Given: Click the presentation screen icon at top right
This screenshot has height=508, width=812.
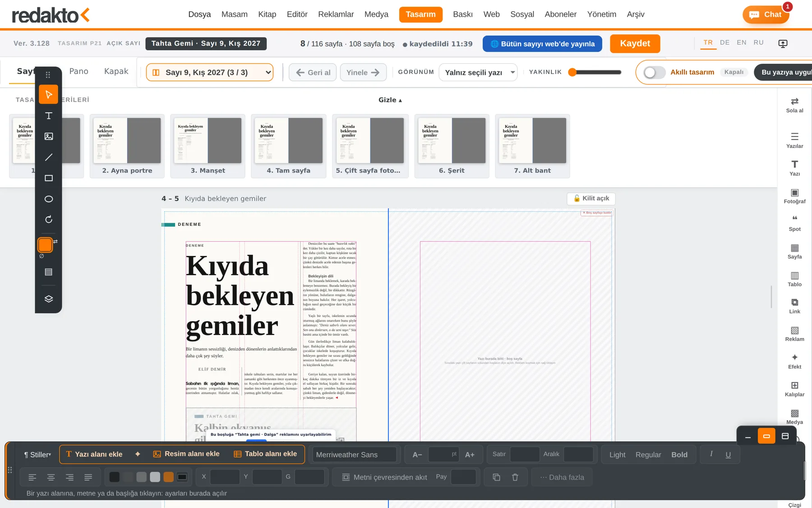Looking at the screenshot, I should click(x=783, y=43).
